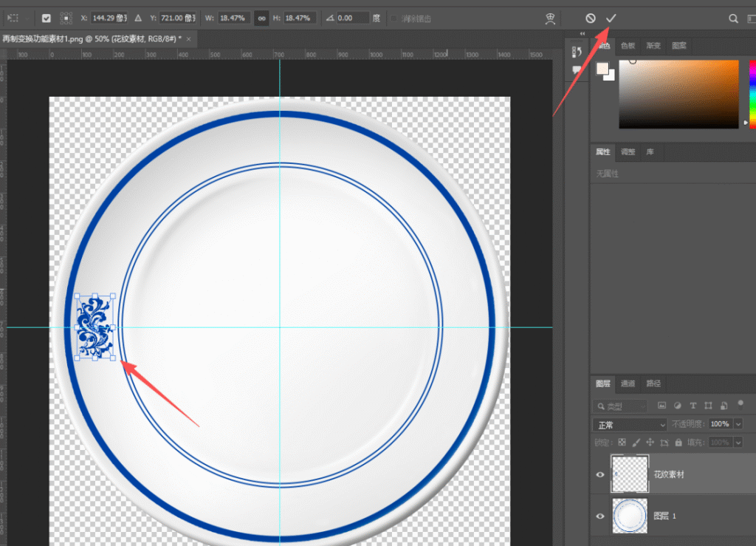The width and height of the screenshot is (756, 546).
Task: Select the 花纹素材 layer thumbnail
Action: [630, 474]
